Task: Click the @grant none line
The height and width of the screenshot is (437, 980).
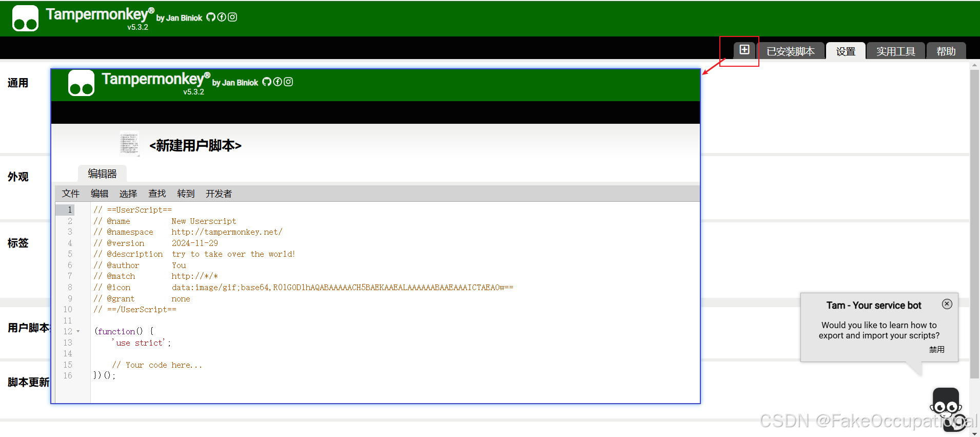Action: pos(142,299)
